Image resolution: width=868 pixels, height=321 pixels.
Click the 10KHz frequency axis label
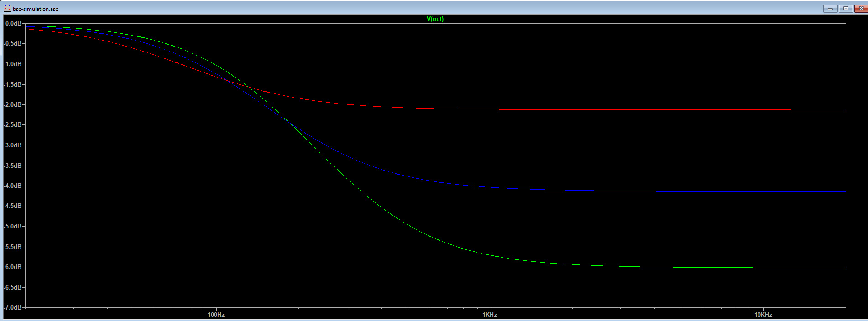click(x=763, y=315)
